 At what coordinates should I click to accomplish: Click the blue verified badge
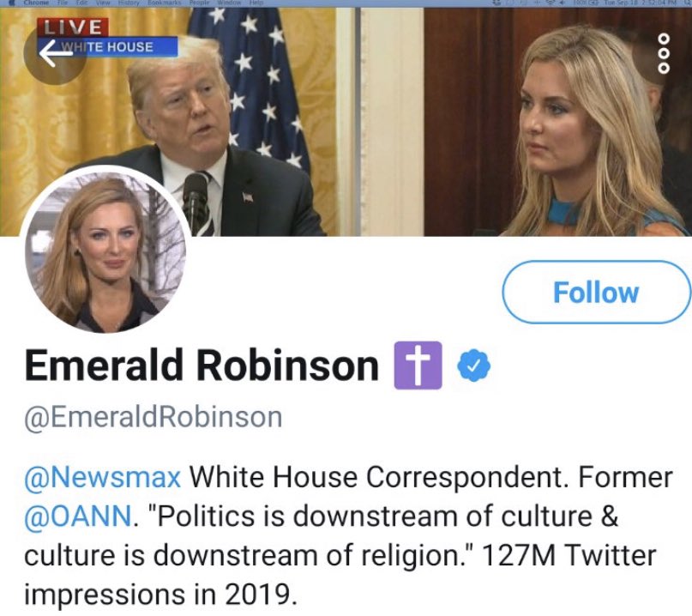[x=473, y=365]
